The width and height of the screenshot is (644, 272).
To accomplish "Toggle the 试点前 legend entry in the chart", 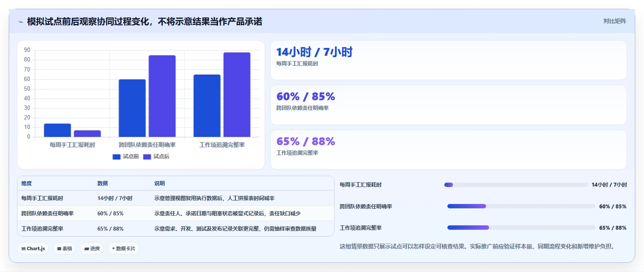I will pyautogui.click(x=125, y=156).
